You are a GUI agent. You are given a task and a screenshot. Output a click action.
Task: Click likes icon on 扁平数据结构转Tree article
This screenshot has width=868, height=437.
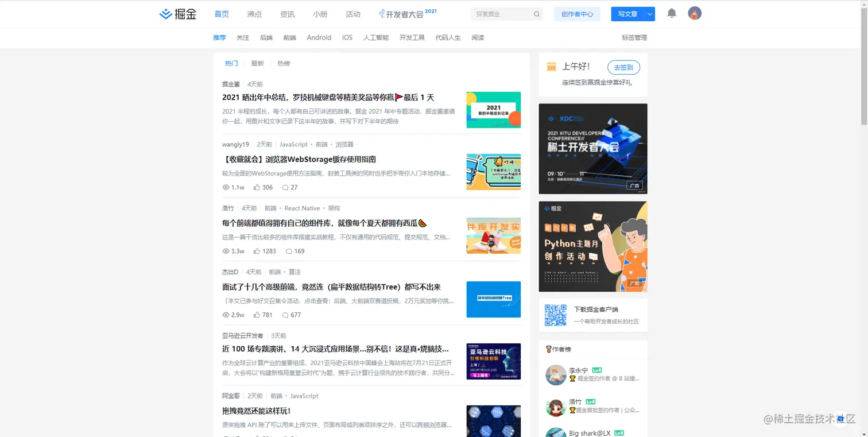[257, 315]
